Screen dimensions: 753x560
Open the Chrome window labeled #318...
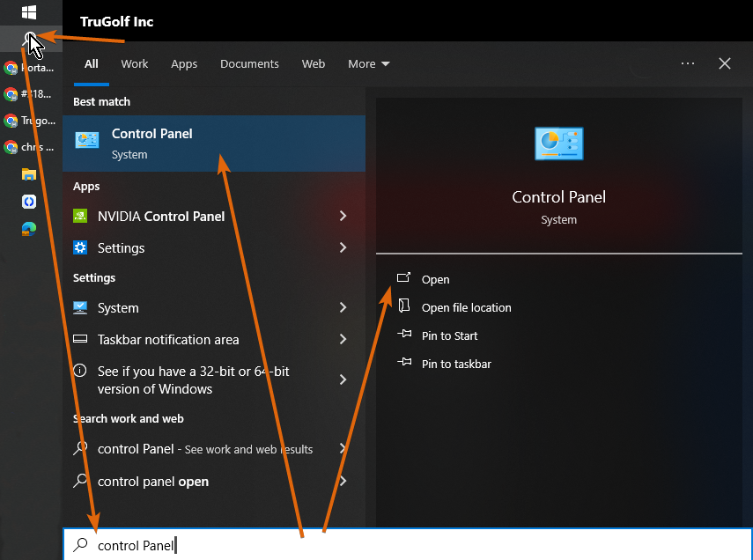(x=28, y=93)
